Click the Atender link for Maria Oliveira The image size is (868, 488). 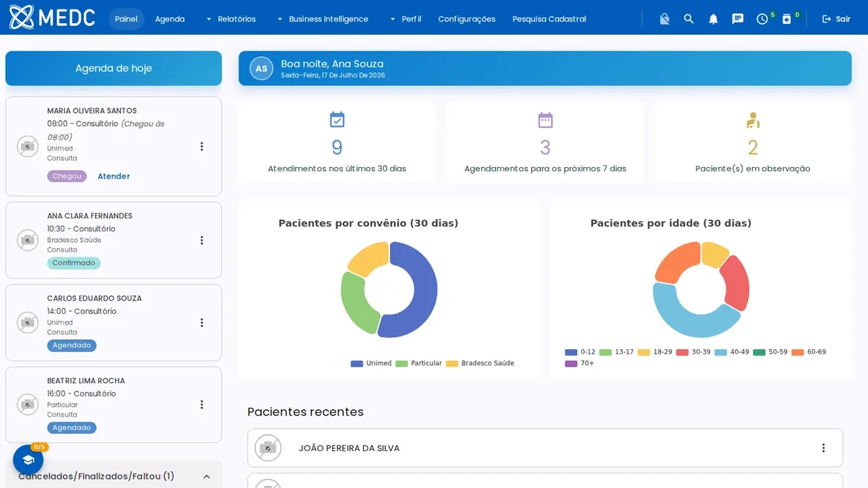114,176
